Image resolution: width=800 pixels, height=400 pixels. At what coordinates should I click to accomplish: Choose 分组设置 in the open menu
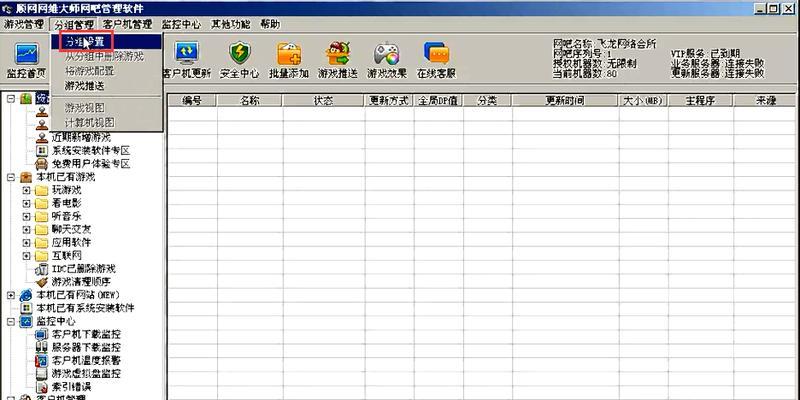tap(84, 42)
